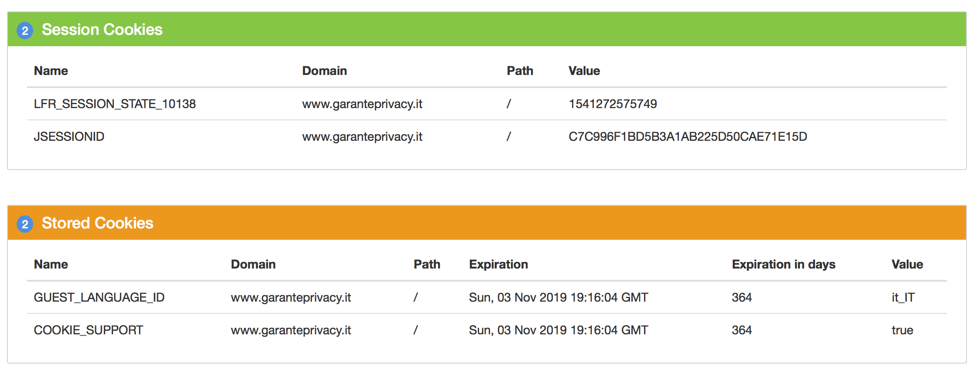Click the Session Cookies Value column header
980x374 pixels.
click(584, 71)
